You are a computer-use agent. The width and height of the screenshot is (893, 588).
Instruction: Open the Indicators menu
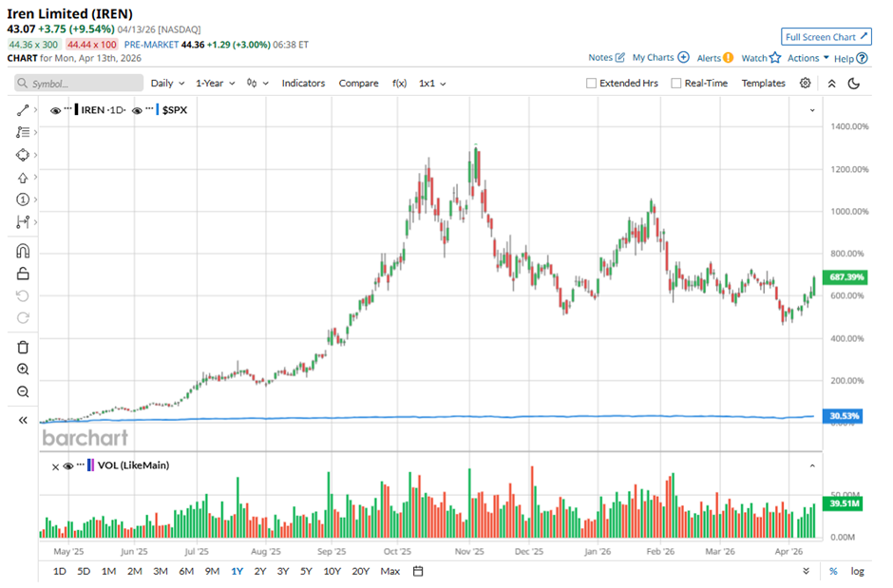[x=303, y=84]
